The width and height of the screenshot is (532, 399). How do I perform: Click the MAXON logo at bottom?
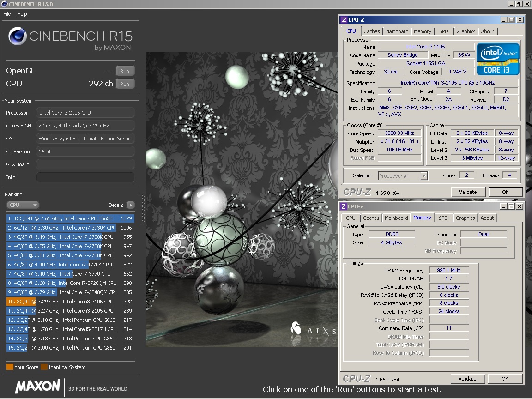tap(38, 387)
